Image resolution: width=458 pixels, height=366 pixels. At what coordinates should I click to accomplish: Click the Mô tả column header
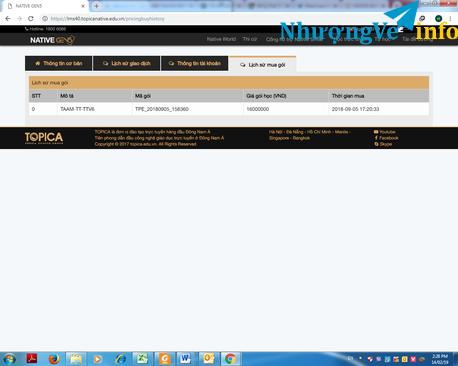67,96
